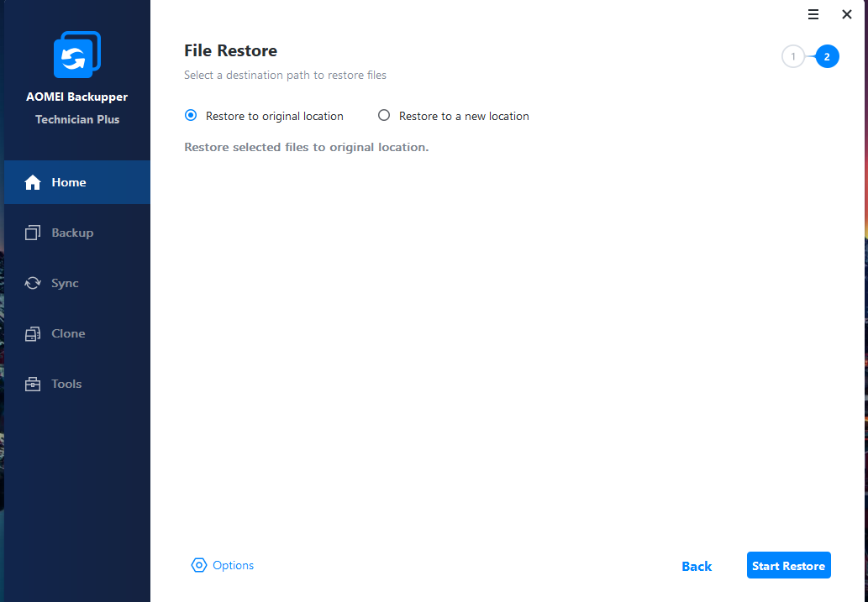The width and height of the screenshot is (868, 602).
Task: Click the AOMEI Backupper logo icon
Action: [76, 55]
